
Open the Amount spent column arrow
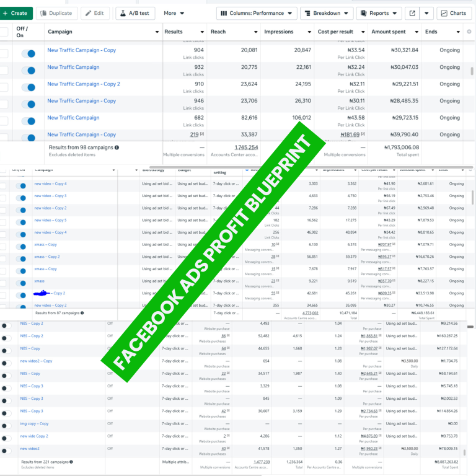click(416, 32)
